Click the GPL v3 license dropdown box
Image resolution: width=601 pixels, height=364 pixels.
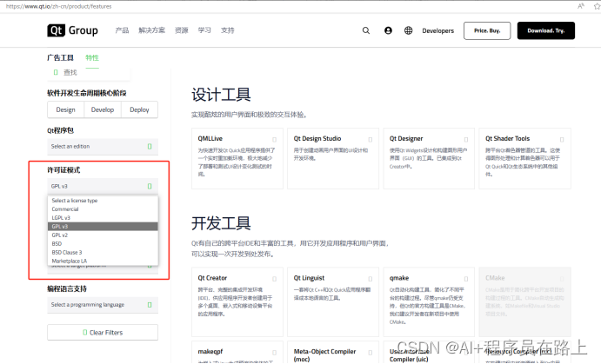click(x=103, y=187)
